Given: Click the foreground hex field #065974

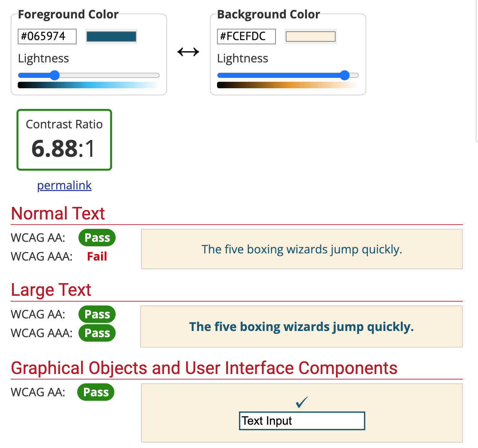Looking at the screenshot, I should coord(47,37).
